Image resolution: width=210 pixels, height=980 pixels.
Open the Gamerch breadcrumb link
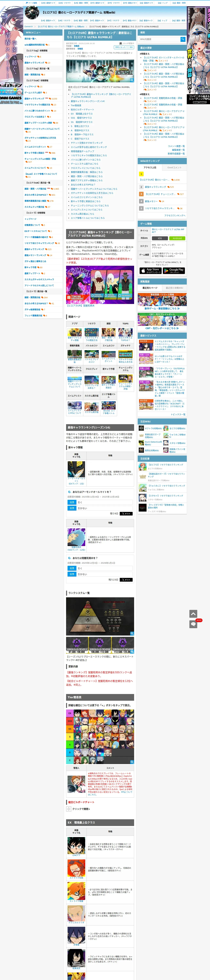click(x=29, y=27)
